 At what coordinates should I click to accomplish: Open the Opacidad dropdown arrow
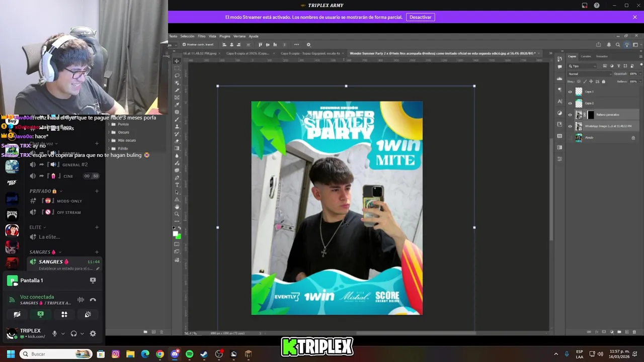(x=640, y=74)
